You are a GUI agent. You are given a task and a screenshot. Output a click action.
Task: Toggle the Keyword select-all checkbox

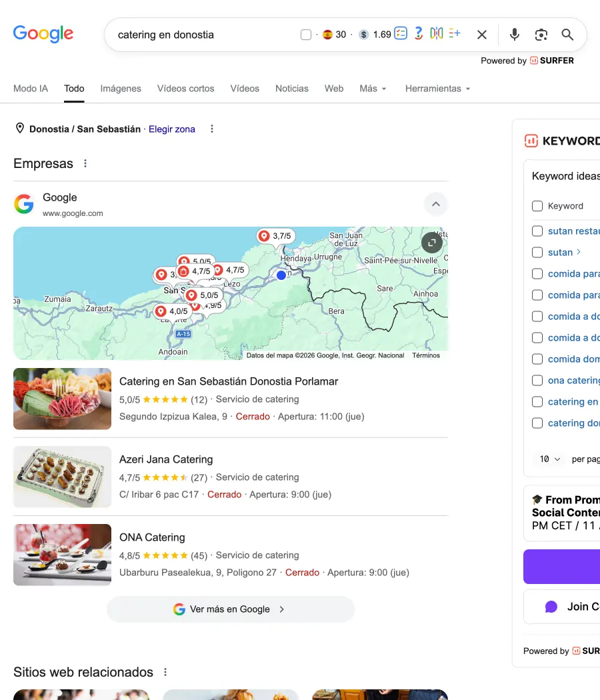(537, 206)
